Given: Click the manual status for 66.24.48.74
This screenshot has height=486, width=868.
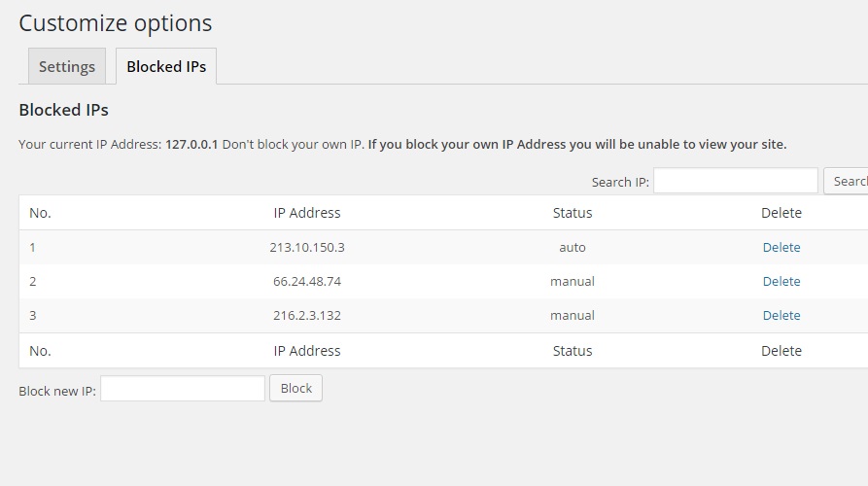Looking at the screenshot, I should (572, 281).
